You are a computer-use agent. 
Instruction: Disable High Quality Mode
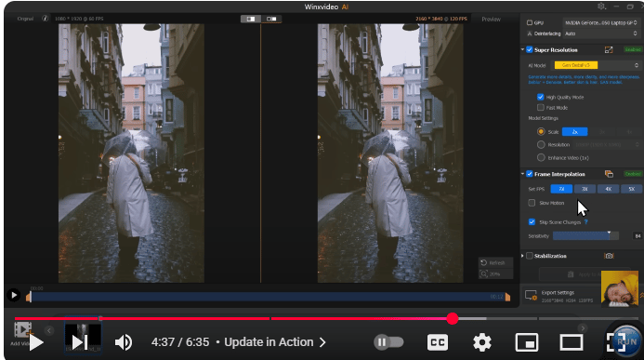pyautogui.click(x=541, y=97)
